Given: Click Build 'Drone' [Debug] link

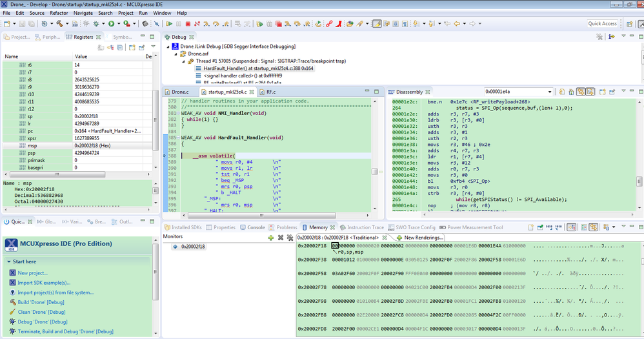Looking at the screenshot, I should (41, 302).
